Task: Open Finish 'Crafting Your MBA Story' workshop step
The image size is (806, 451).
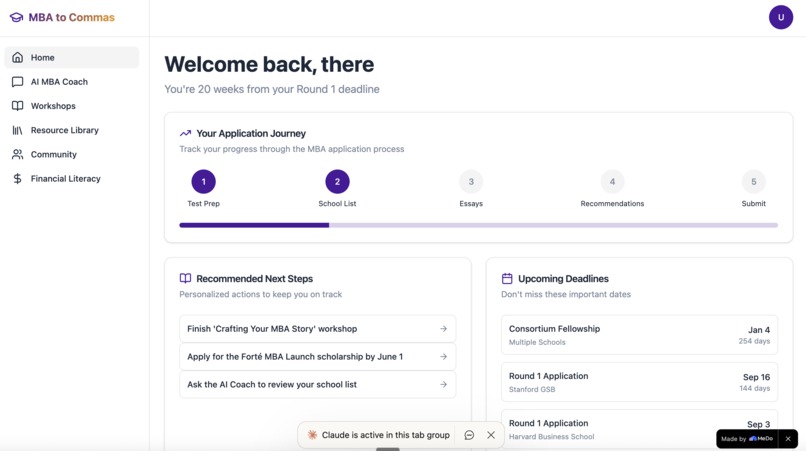Action: (318, 329)
